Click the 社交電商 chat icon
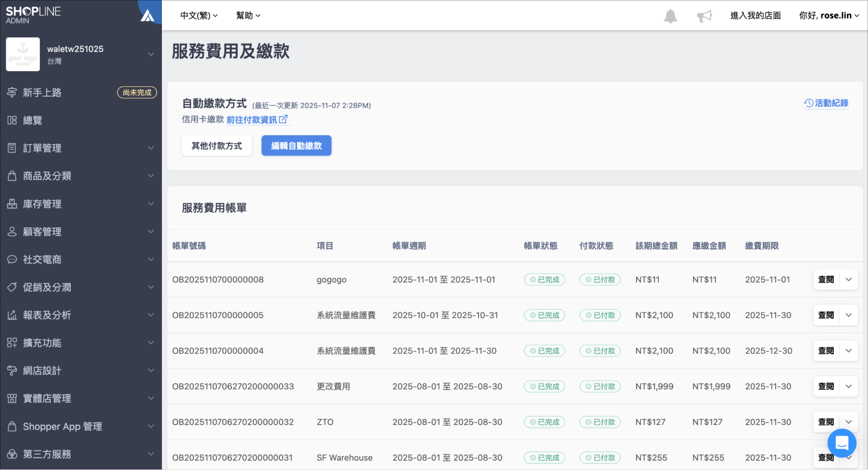868x470 pixels. (x=12, y=260)
